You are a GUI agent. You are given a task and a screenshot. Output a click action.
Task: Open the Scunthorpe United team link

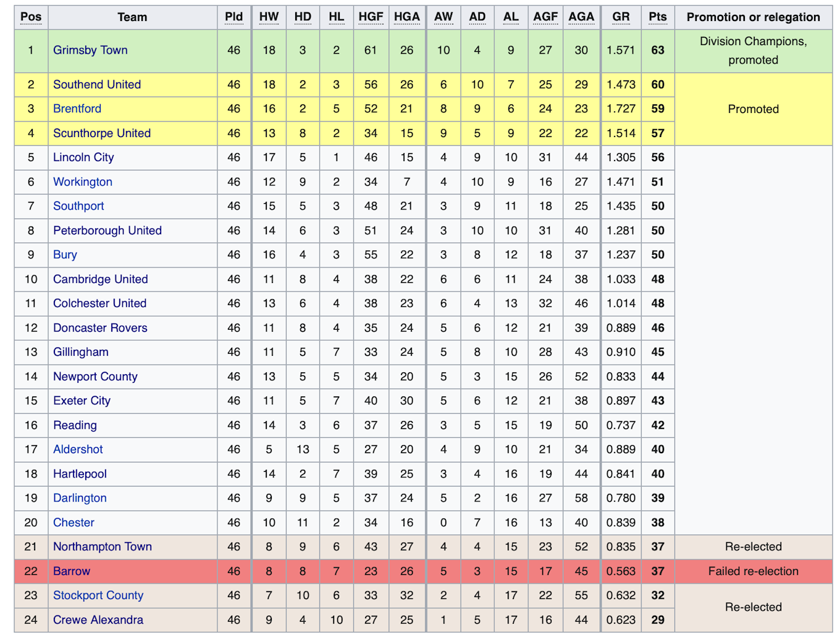pyautogui.click(x=102, y=133)
